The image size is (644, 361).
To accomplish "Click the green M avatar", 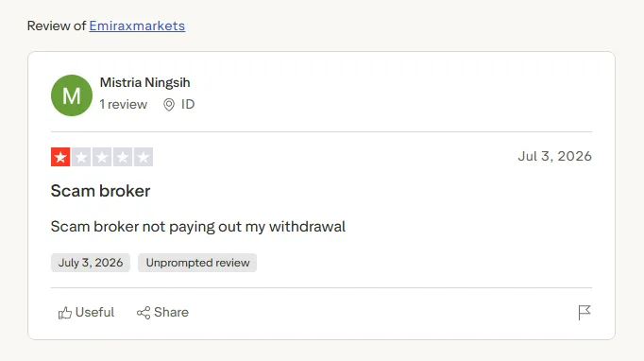I will [72, 95].
